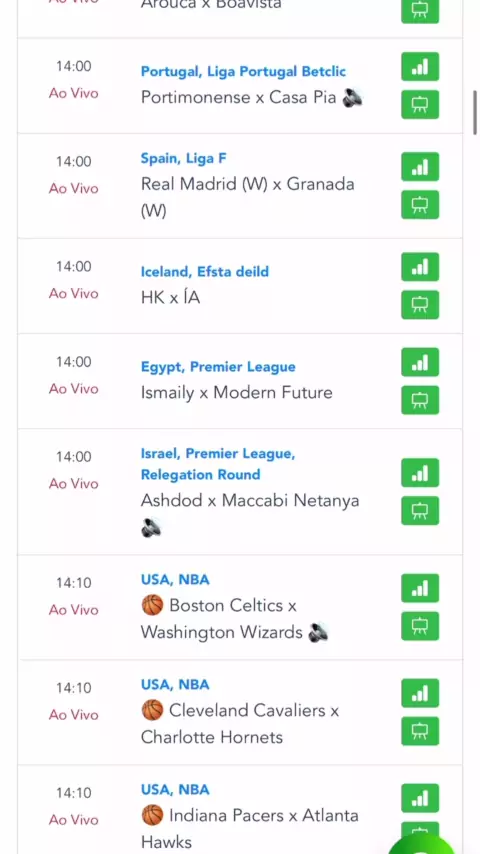The width and height of the screenshot is (480, 854).
Task: Show statistics icon for Ismaily x Modern Future
Action: click(x=420, y=362)
